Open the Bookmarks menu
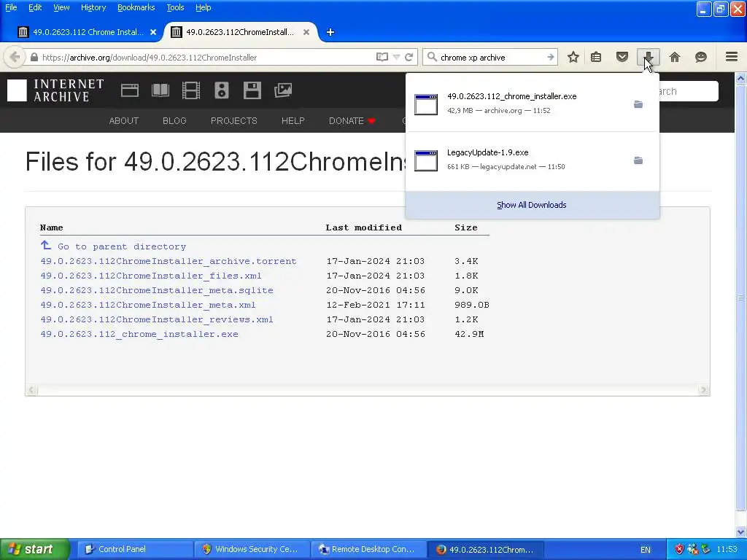Image resolution: width=747 pixels, height=560 pixels. tap(136, 7)
